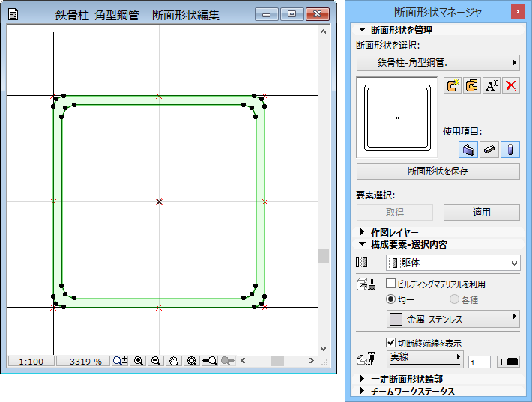
Task: Click the pen number input field
Action: click(x=479, y=362)
